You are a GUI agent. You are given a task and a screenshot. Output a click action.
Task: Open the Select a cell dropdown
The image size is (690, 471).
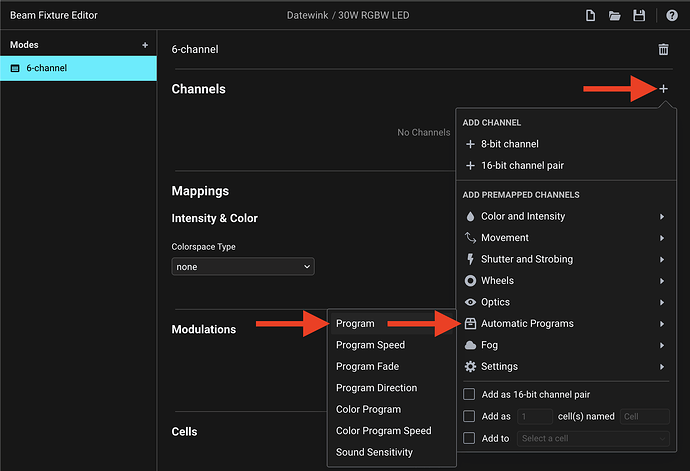tap(593, 438)
